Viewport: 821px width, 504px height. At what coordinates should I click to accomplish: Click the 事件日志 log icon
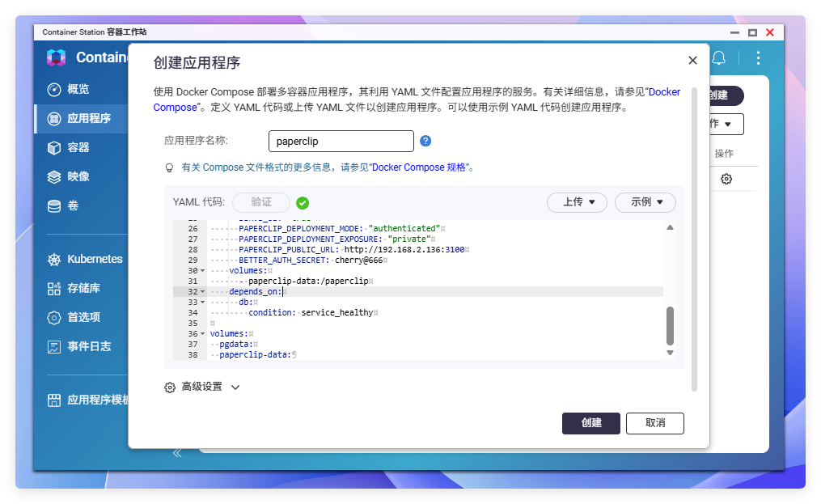coord(54,347)
